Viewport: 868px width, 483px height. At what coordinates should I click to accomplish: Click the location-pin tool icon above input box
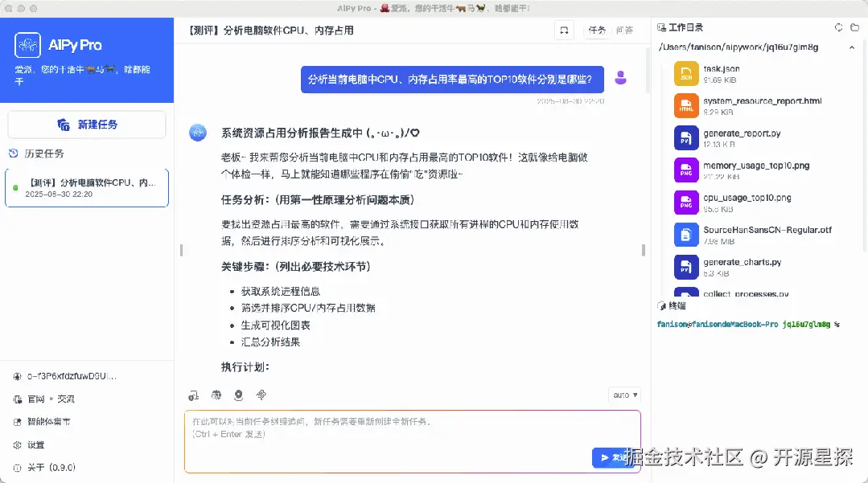coord(239,395)
